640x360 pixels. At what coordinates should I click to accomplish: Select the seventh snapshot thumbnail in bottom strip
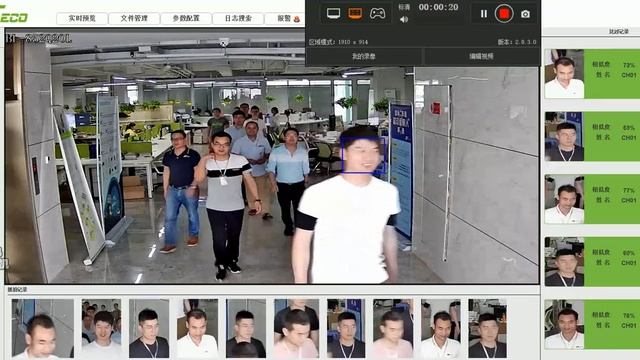coord(346,329)
